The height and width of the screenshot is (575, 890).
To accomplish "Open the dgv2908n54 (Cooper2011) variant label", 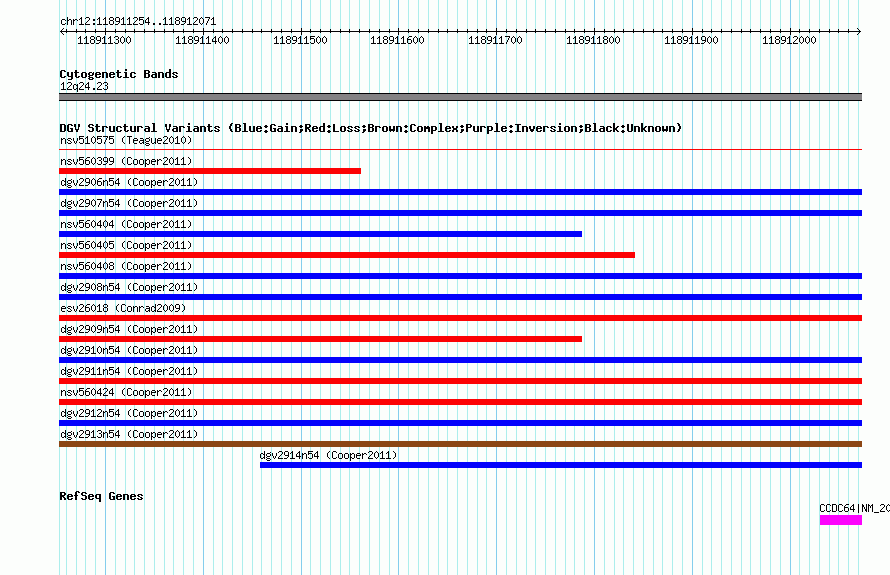I will pyautogui.click(x=129, y=287).
